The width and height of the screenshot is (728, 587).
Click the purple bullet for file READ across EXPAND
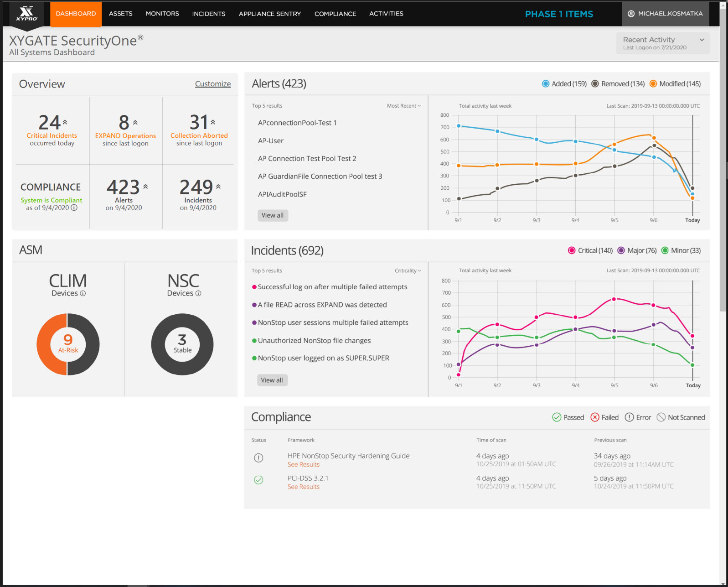coord(254,305)
